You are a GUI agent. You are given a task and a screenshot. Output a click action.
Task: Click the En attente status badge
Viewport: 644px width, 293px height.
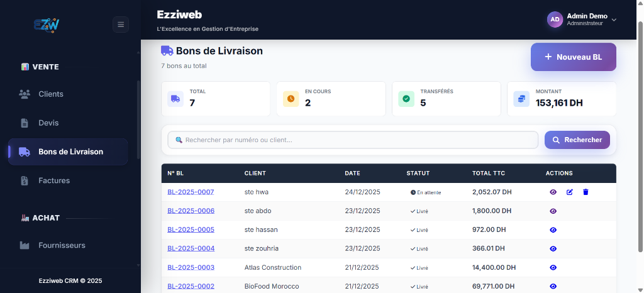coord(426,192)
